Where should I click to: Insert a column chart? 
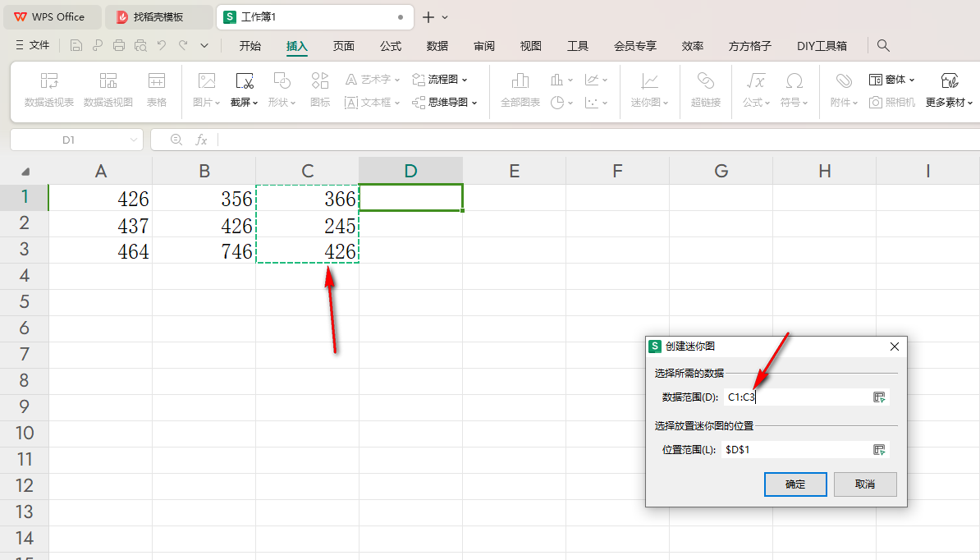561,80
